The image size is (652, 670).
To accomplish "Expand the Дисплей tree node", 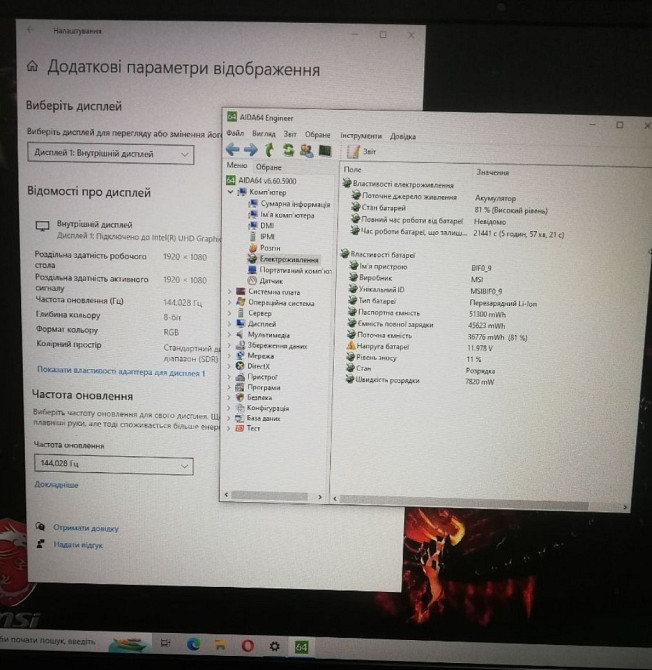I will [x=230, y=324].
